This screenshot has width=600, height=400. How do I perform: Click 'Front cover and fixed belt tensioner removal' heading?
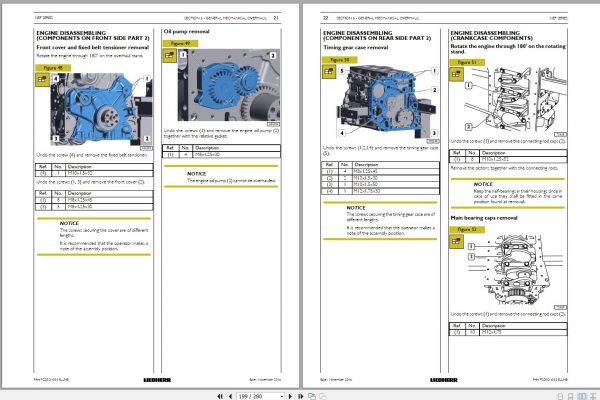tap(93, 47)
